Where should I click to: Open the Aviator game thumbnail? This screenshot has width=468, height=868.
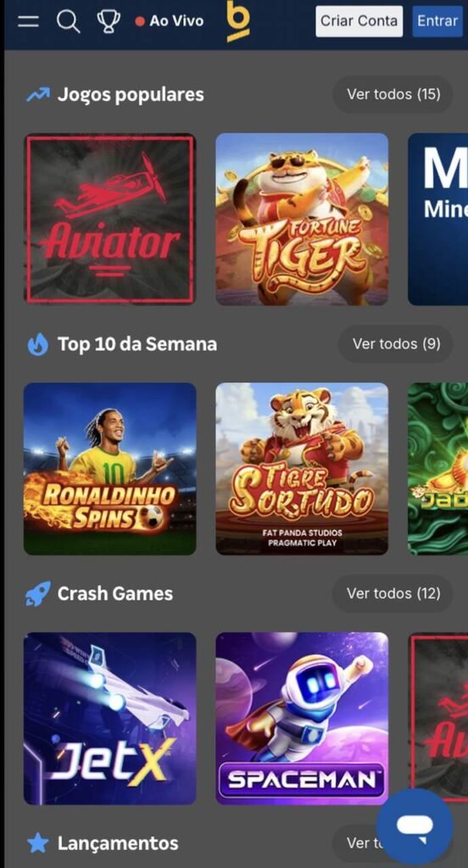[109, 220]
